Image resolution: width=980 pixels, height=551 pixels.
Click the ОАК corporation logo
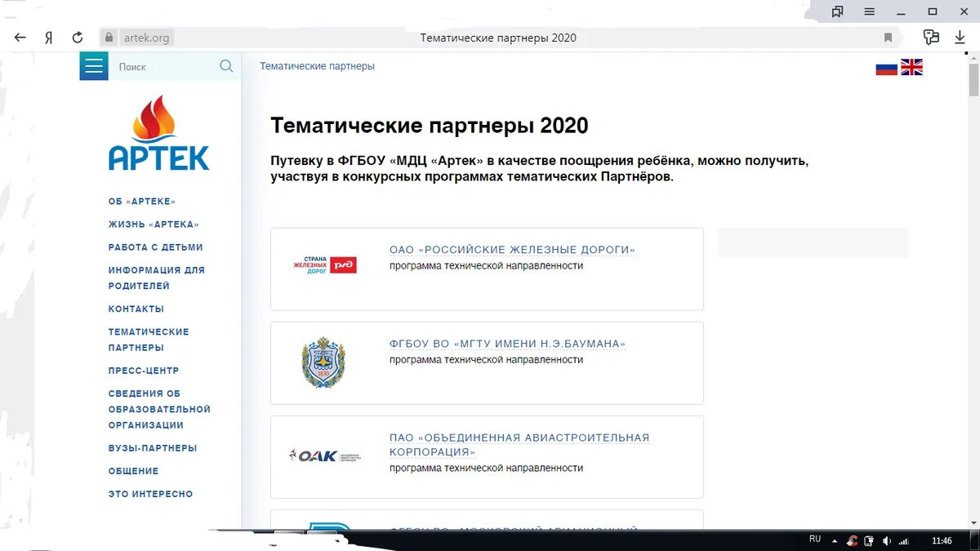(325, 455)
